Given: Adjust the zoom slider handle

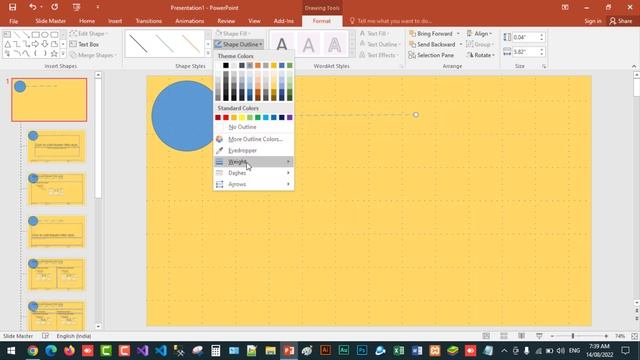Looking at the screenshot, I should tap(573, 336).
